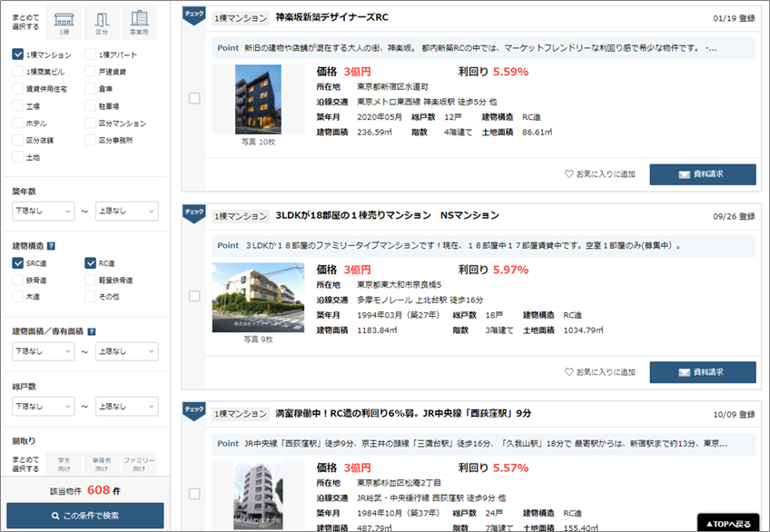Click heart icon to favorite 神楽坂 listing
770x532 pixels.
tap(569, 174)
